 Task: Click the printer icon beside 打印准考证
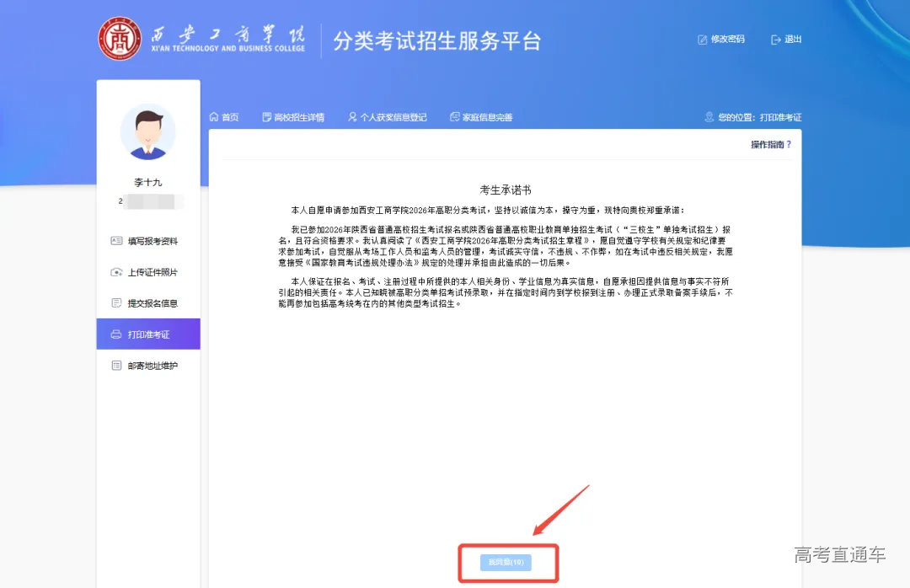(116, 334)
